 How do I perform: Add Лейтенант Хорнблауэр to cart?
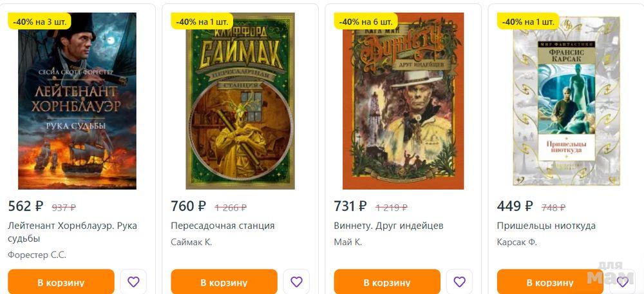pyautogui.click(x=61, y=282)
